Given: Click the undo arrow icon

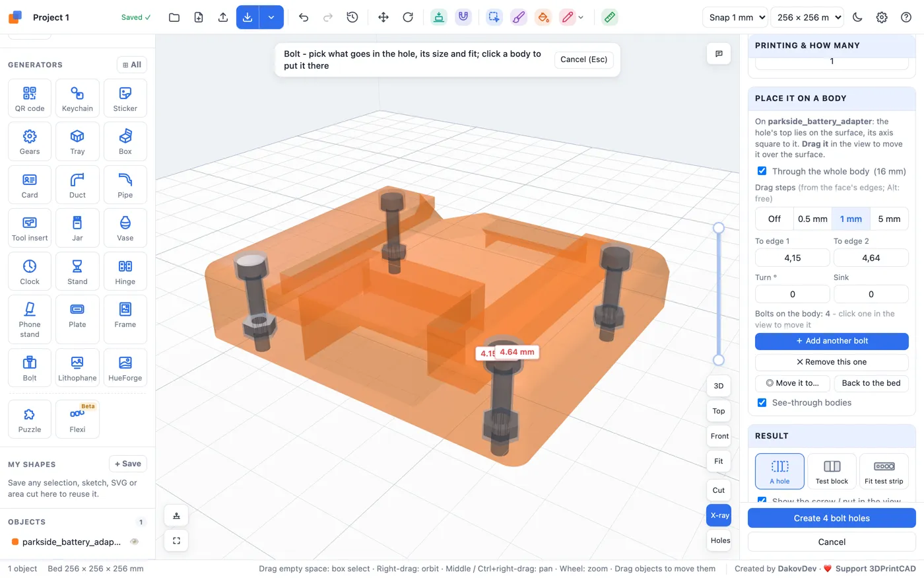Looking at the screenshot, I should (x=304, y=17).
